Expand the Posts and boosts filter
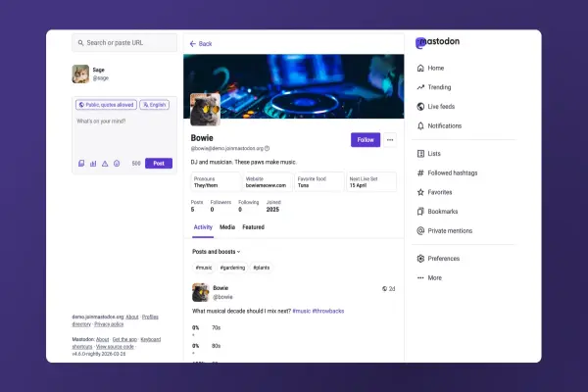The height and width of the screenshot is (392, 588). (x=216, y=252)
